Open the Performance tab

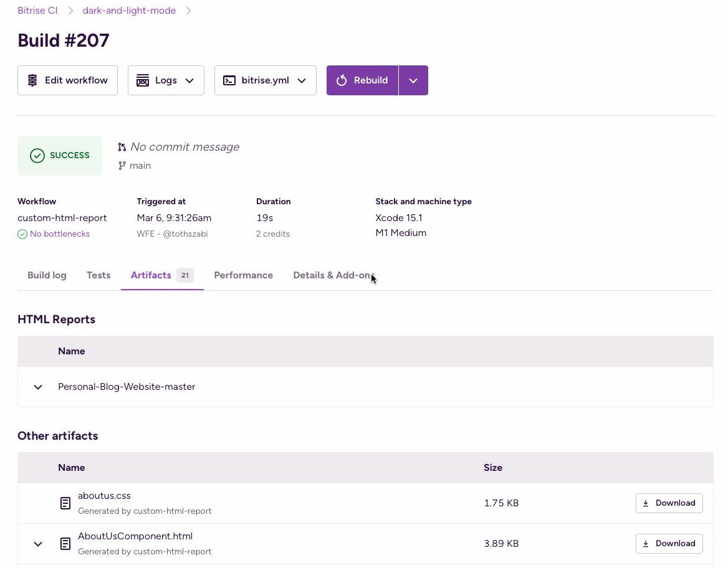[243, 275]
